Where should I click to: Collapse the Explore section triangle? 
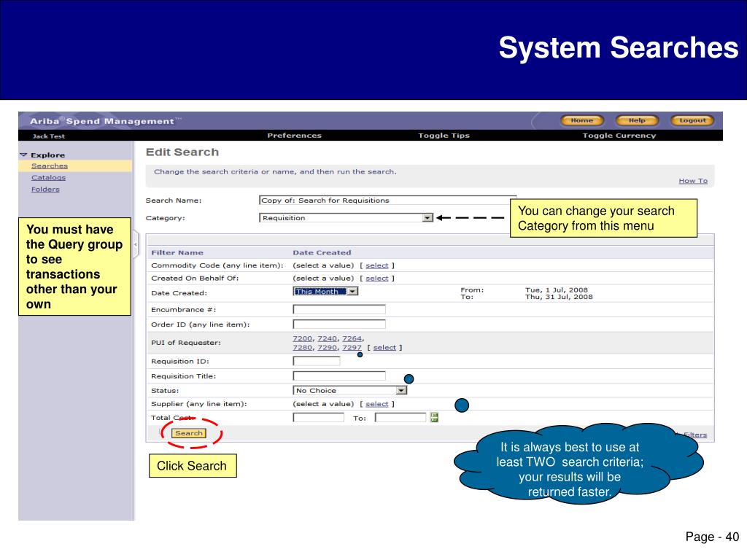pyautogui.click(x=23, y=155)
